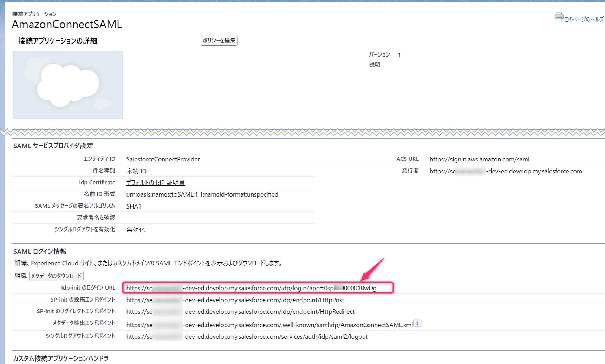Select the samlidp AmazonConnectSAML.xml metadata URL
This screenshot has width=605, height=364.
269,325
